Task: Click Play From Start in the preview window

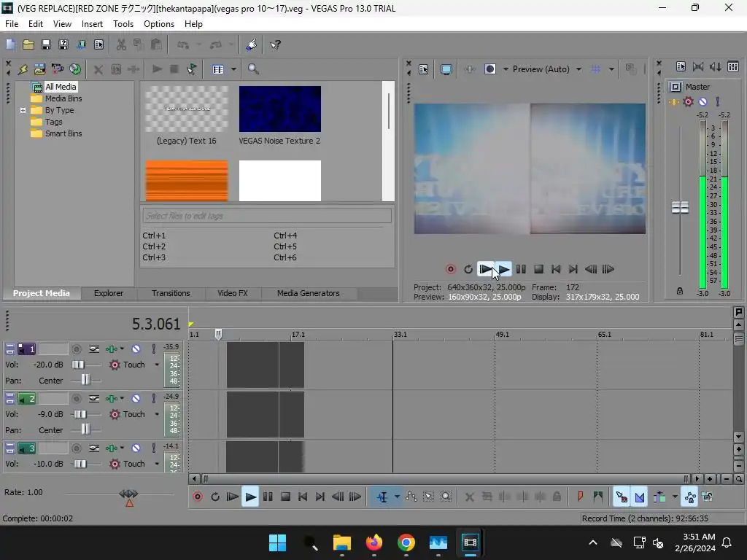Action: [485, 269]
